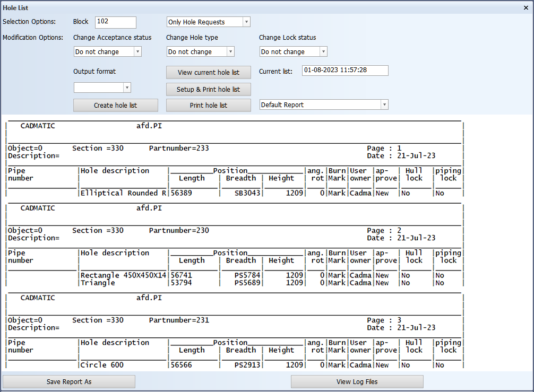Select the Rectangle 450X450X14 hole entry
Viewport: 534px width, 392px height.
click(x=123, y=275)
